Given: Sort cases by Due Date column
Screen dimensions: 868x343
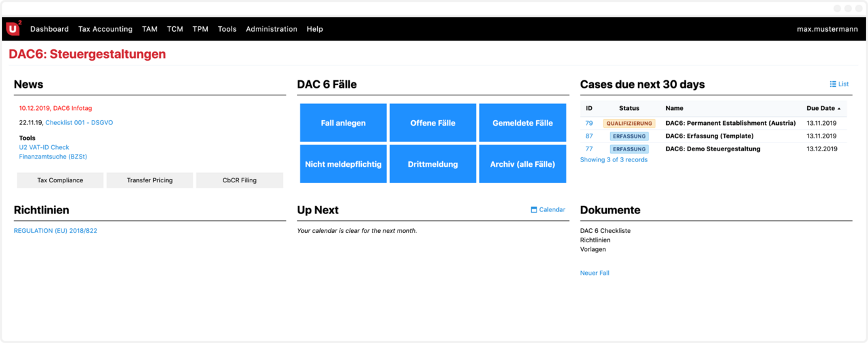Looking at the screenshot, I should point(823,108).
